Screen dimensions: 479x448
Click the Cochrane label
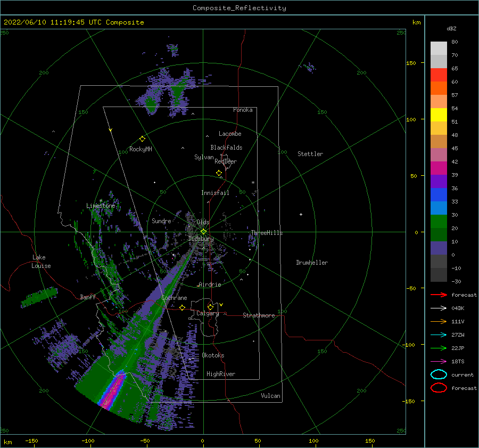click(174, 298)
